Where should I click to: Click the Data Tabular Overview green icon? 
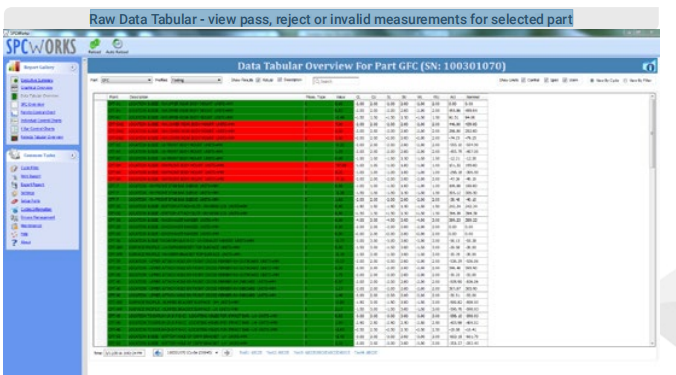point(15,96)
